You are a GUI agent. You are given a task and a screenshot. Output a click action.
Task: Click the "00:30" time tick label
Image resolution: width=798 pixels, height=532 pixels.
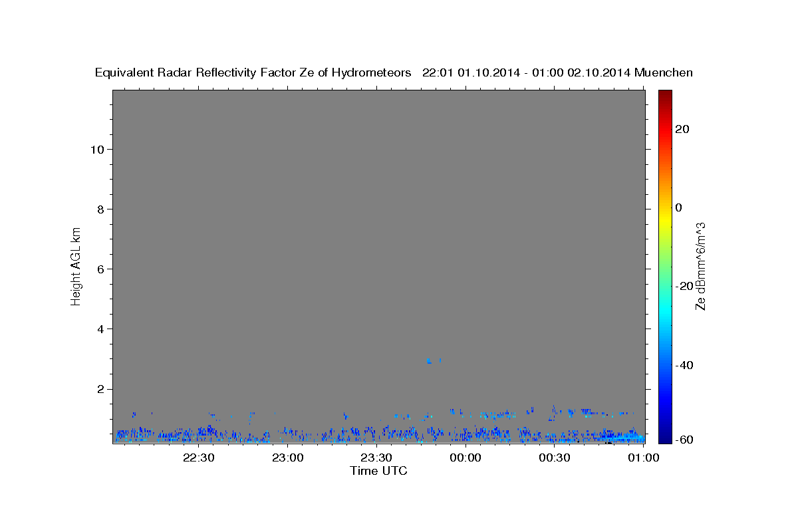pos(555,458)
